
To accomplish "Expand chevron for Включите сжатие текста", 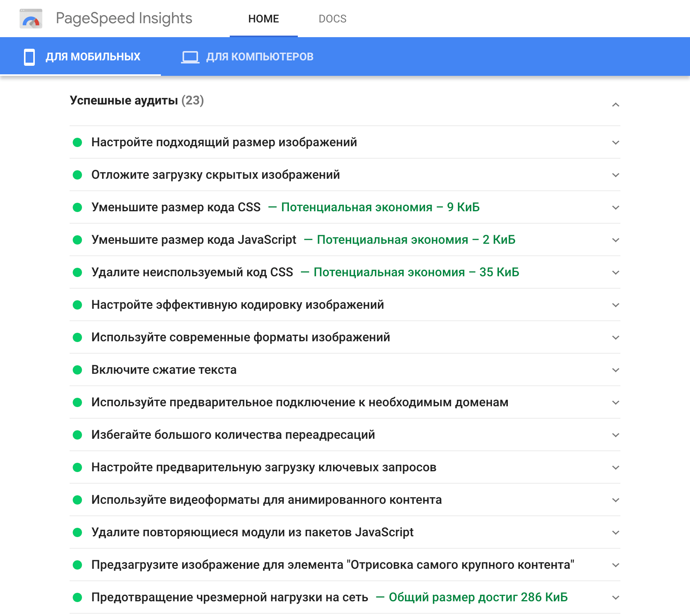I will tap(616, 370).
